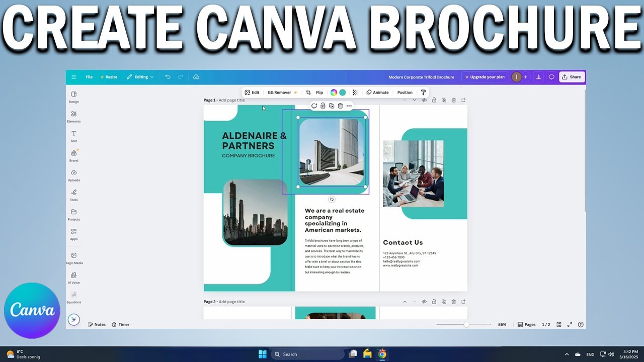Screen dimensions: 644x362
Task: Click the comment icon above selected image
Action: click(x=314, y=106)
